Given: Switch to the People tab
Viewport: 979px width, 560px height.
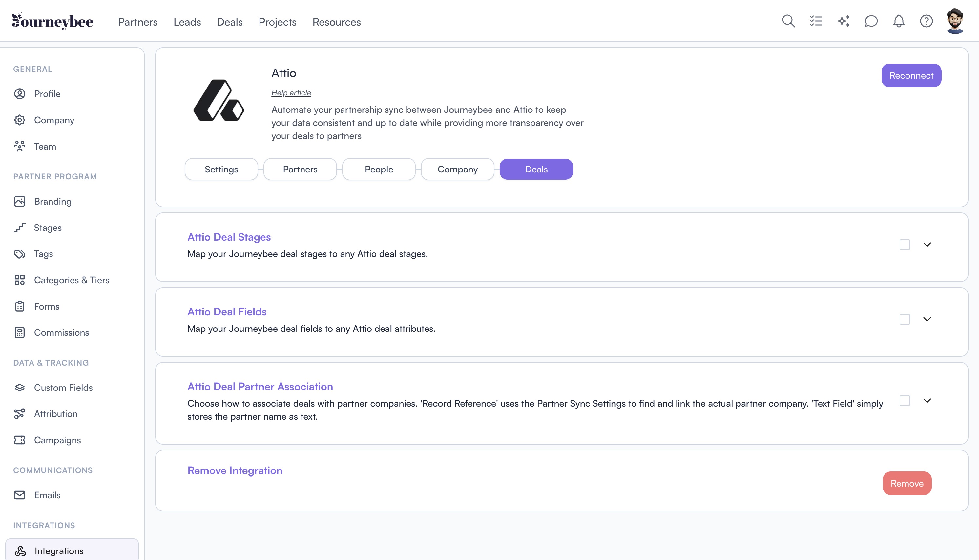Looking at the screenshot, I should [x=379, y=169].
